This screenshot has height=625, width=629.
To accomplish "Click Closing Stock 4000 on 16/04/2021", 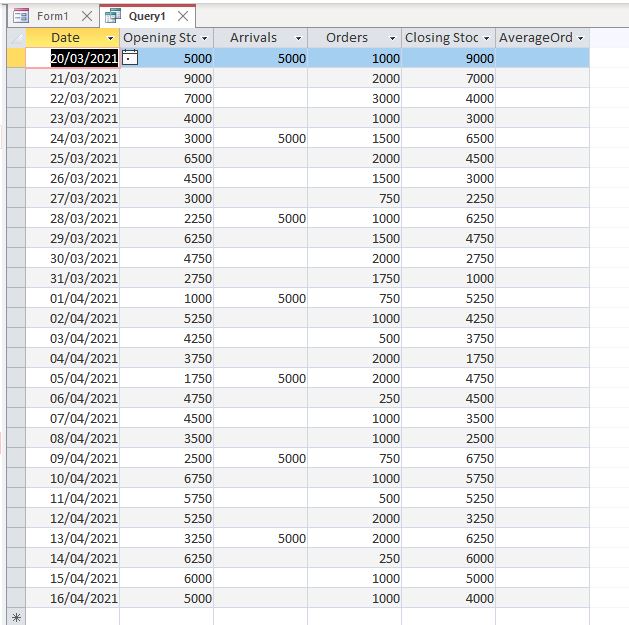I will click(x=448, y=598).
